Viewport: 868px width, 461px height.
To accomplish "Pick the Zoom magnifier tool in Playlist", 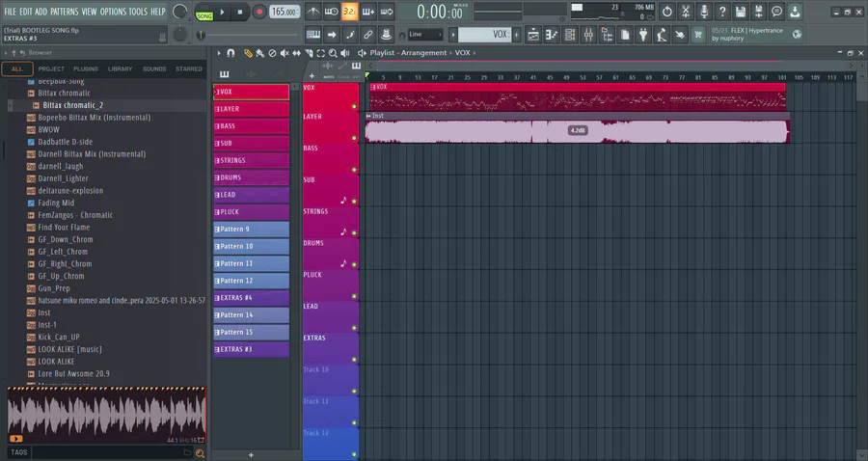I will tap(333, 53).
